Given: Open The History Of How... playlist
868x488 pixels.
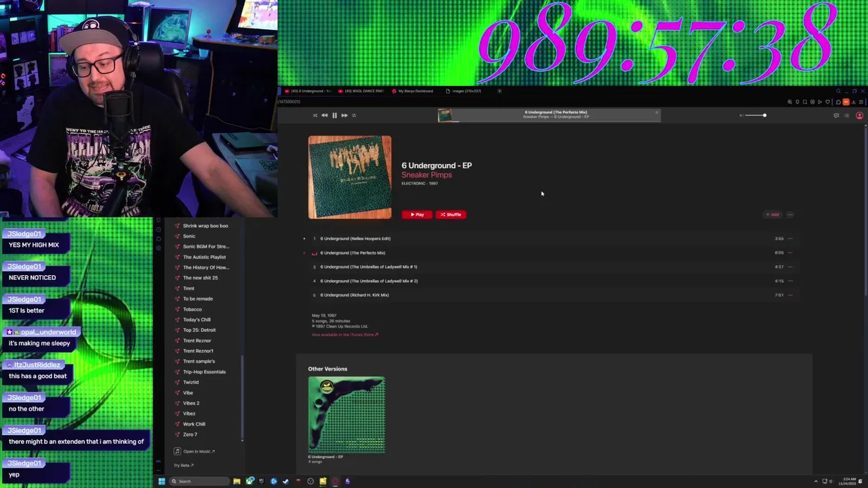Looking at the screenshot, I should pos(206,268).
